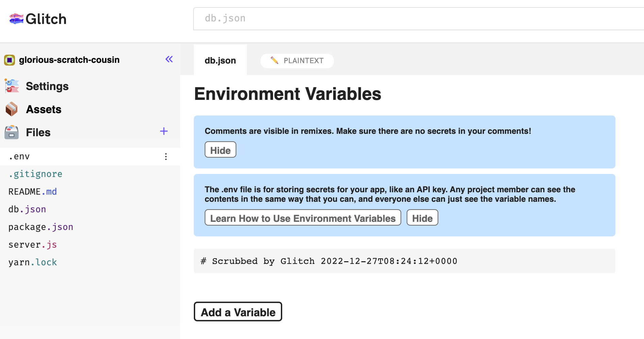
Task: Open README.md in file list
Action: 33,192
